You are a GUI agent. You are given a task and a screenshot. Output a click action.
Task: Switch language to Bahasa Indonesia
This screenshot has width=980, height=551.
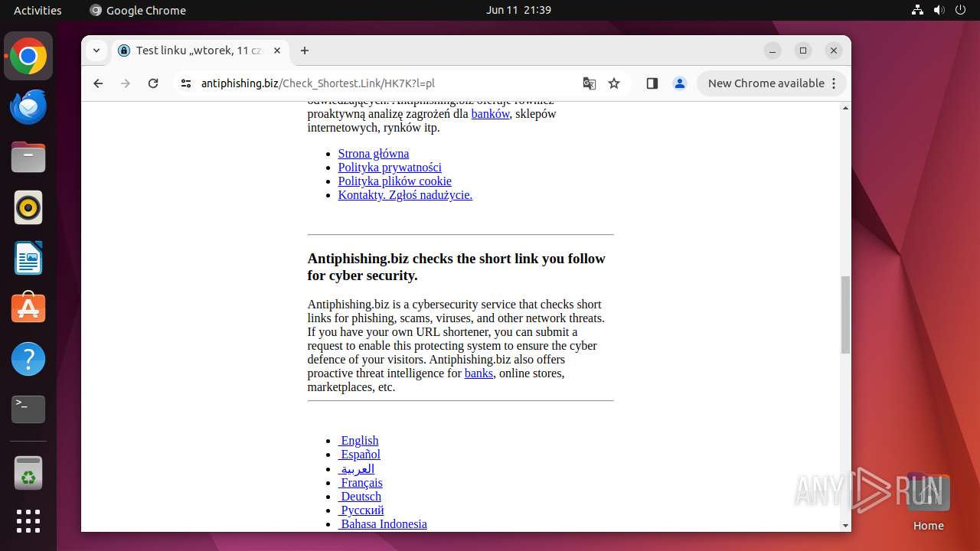click(x=383, y=523)
